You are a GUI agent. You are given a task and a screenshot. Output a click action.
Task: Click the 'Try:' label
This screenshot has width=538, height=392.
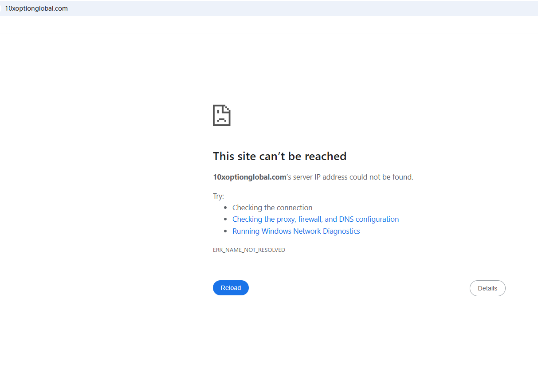218,196
